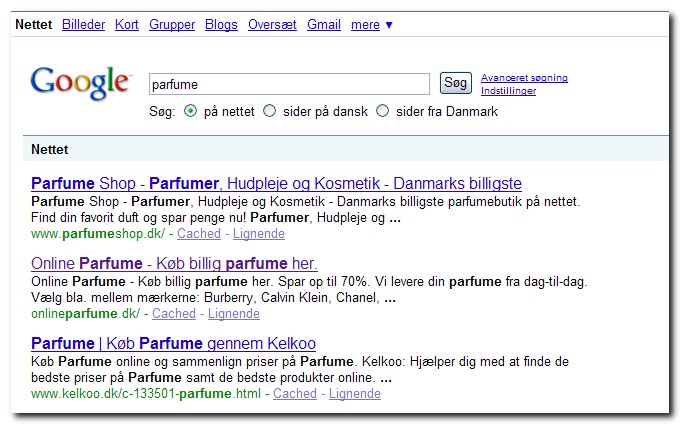Go to Blogs search
The height and width of the screenshot is (425, 681).
[x=221, y=25]
